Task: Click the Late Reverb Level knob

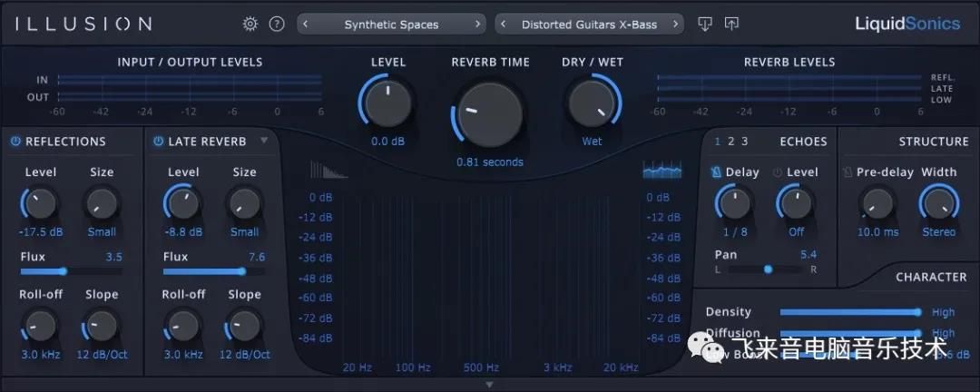Action: 183,204
